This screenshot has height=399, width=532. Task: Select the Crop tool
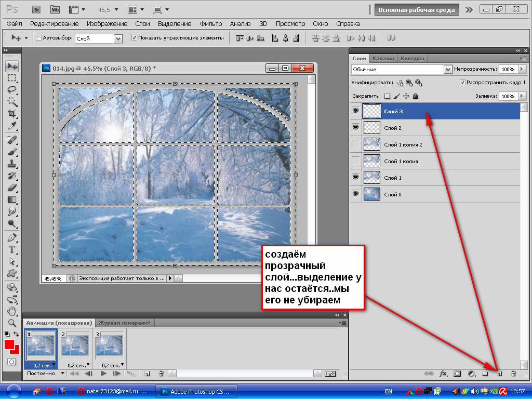coord(12,114)
